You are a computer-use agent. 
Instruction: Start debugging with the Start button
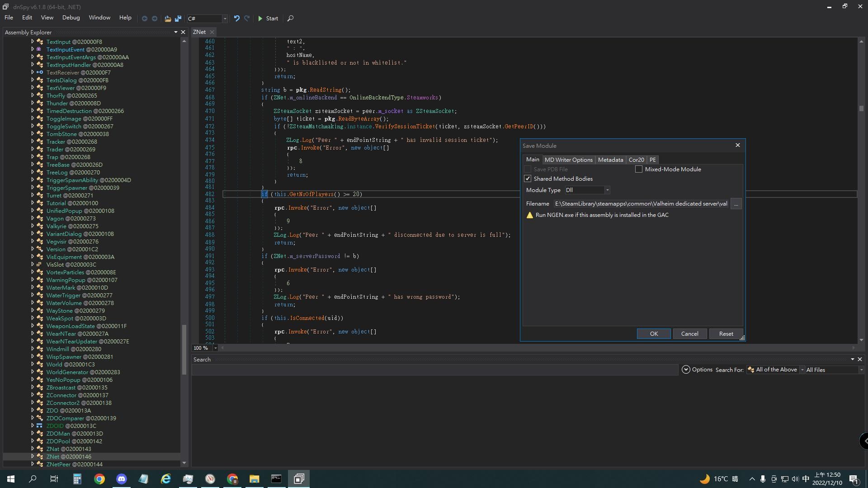coord(268,19)
